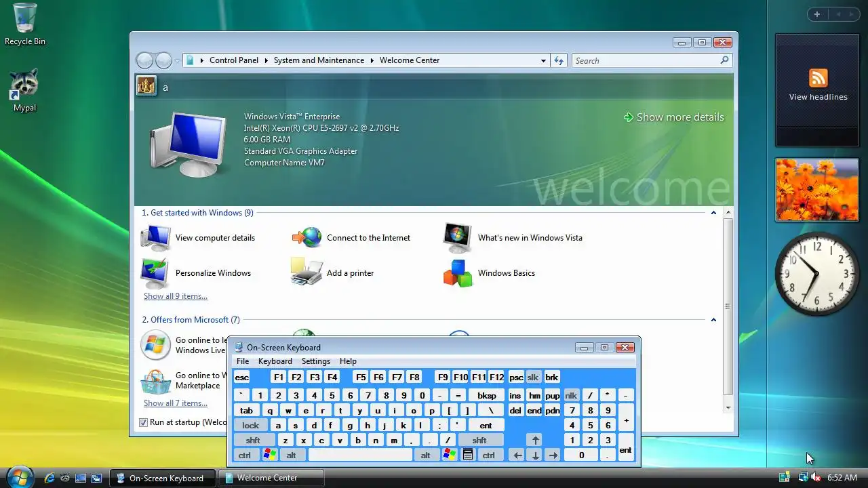Click the user account picture next to 'a'
Screen dimensions: 868x488
146,85
